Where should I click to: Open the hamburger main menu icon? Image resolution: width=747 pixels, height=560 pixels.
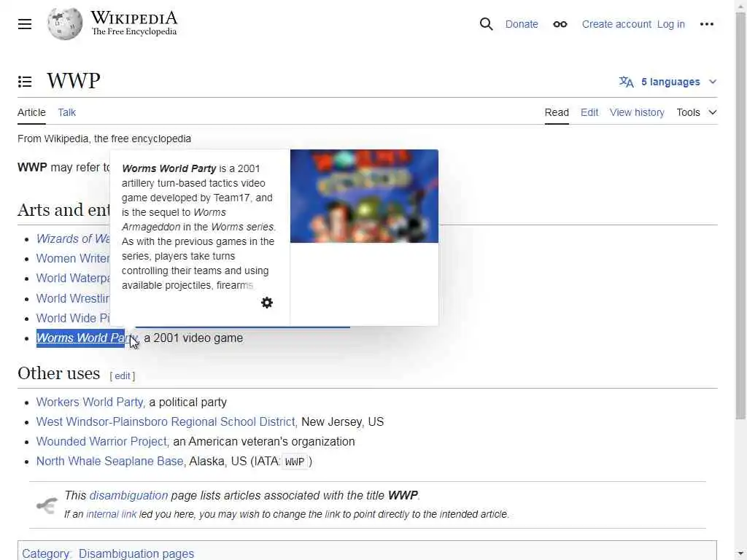(x=25, y=24)
